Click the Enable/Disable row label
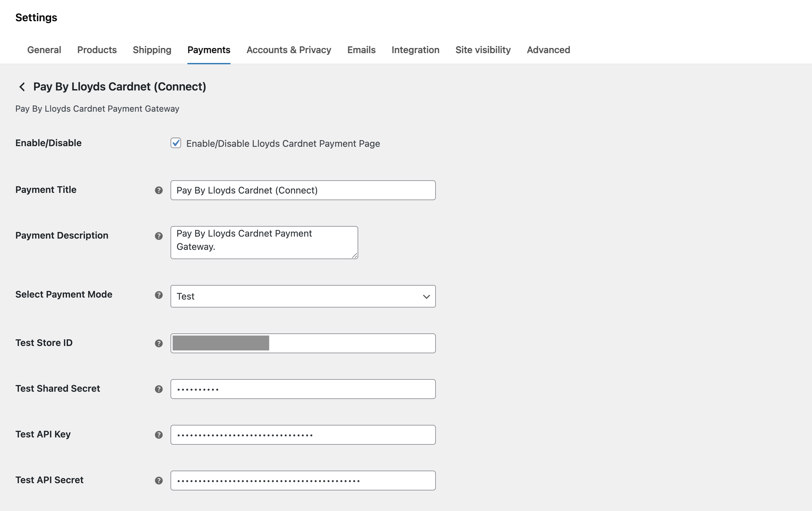Image resolution: width=812 pixels, height=511 pixels. tap(48, 143)
